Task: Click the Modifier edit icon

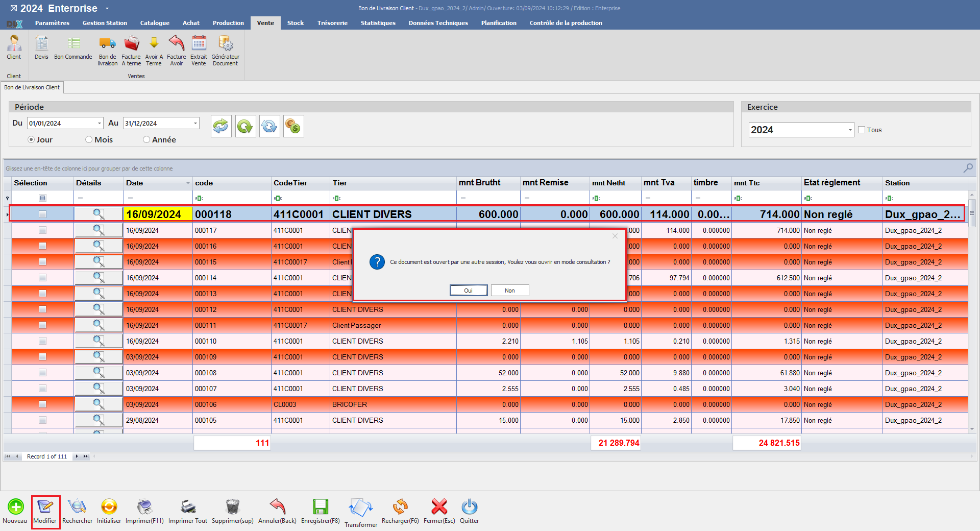Action: (45, 507)
